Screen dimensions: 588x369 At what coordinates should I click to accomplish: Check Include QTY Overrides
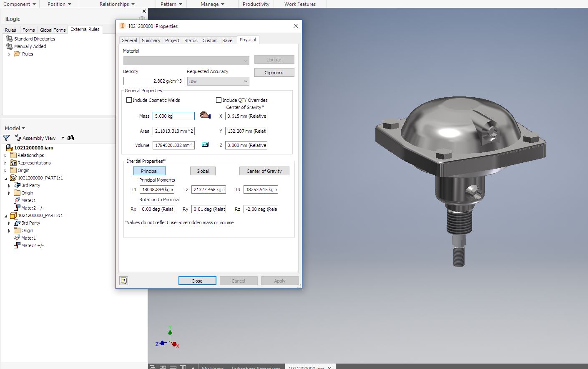pyautogui.click(x=219, y=100)
